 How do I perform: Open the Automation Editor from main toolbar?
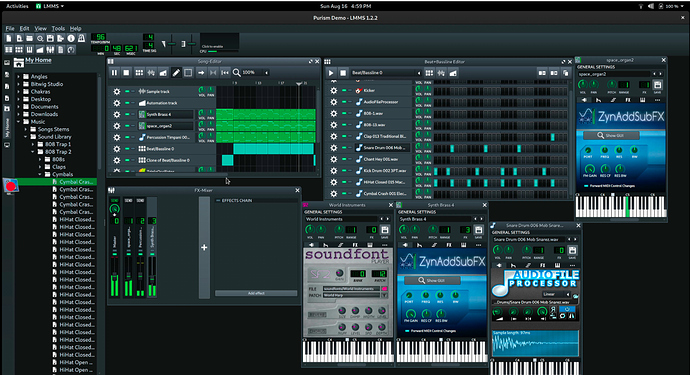pos(40,50)
